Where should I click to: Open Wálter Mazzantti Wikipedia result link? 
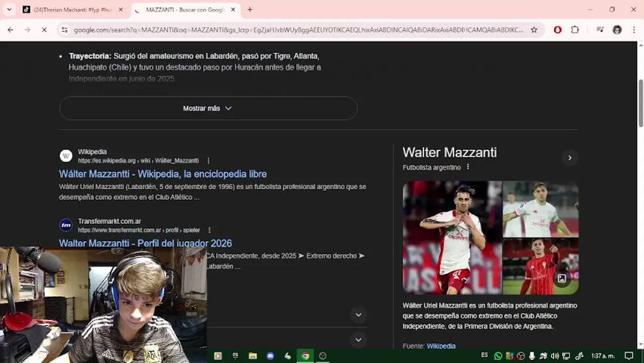point(163,174)
